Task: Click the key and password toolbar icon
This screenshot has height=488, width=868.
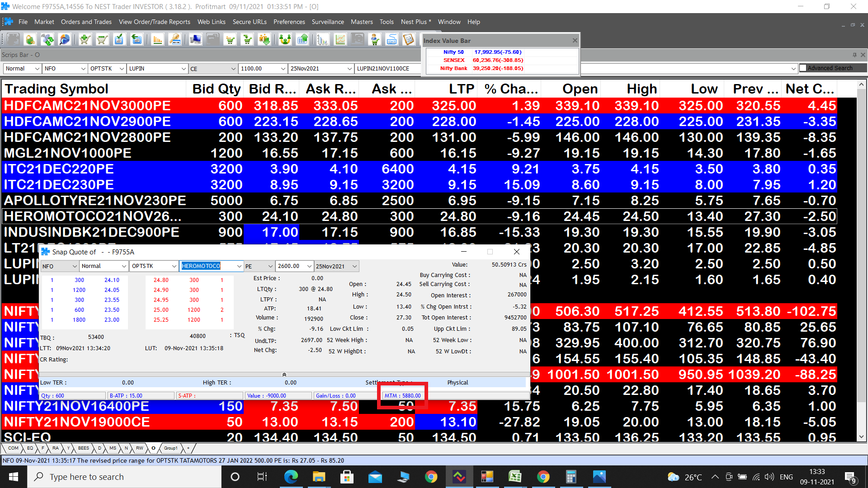Action: [x=175, y=40]
